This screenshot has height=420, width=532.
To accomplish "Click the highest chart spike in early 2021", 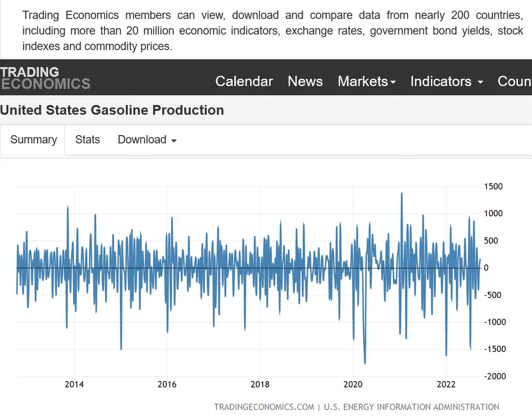I will (x=402, y=193).
